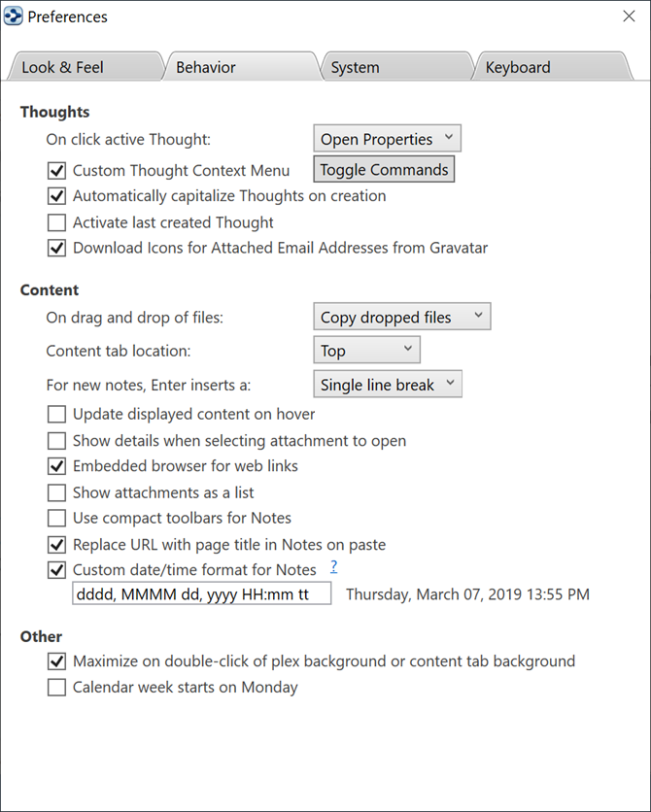651x812 pixels.
Task: Click the Behavior tab
Action: point(206,67)
